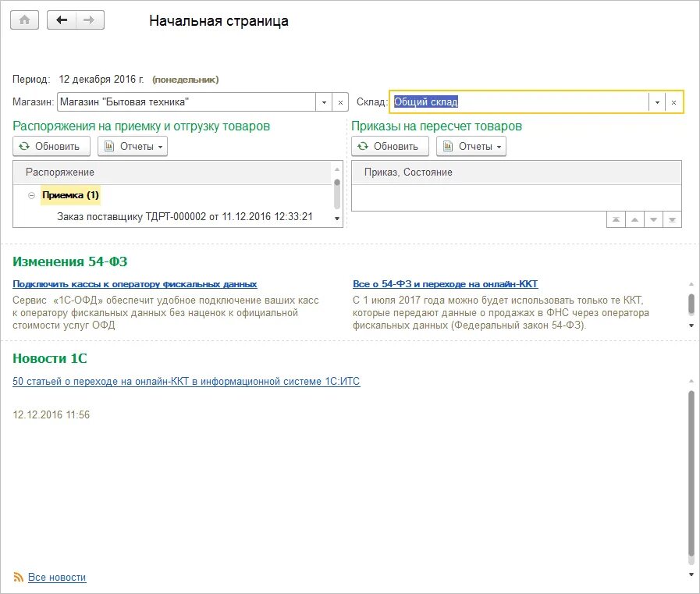Image resolution: width=700 pixels, height=594 pixels.
Task: Refresh Приказы на пересчет with Обновить
Action: click(x=390, y=146)
